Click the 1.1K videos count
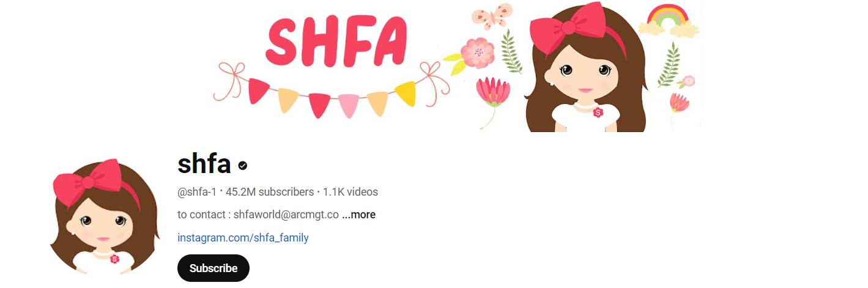This screenshot has height=288, width=868. [x=351, y=192]
